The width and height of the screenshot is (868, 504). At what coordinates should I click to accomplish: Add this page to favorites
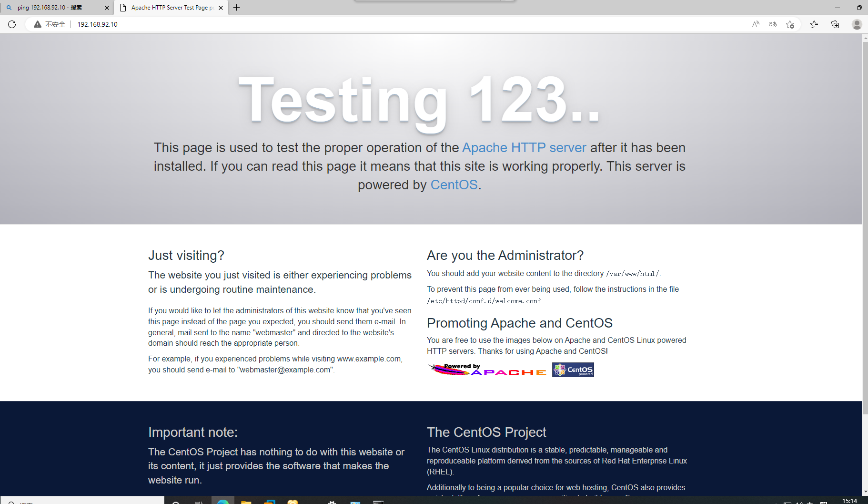click(x=790, y=24)
